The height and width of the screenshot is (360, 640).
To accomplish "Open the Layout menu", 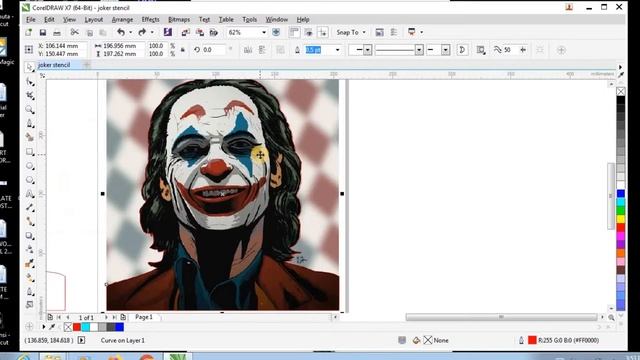I will [x=93, y=19].
